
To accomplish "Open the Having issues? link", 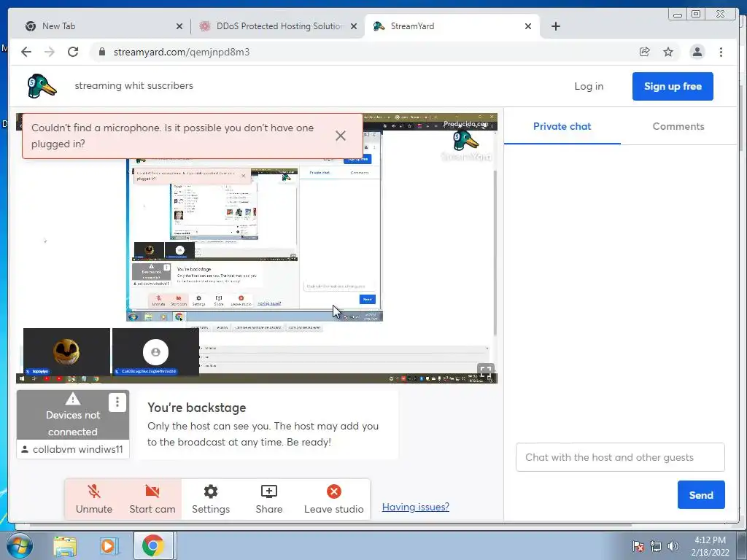I will (x=415, y=507).
